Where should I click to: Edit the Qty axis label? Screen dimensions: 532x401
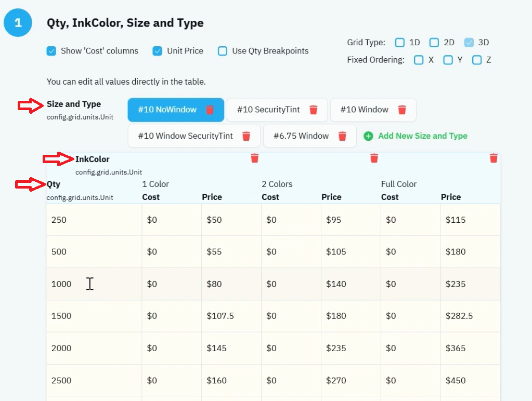tap(53, 184)
